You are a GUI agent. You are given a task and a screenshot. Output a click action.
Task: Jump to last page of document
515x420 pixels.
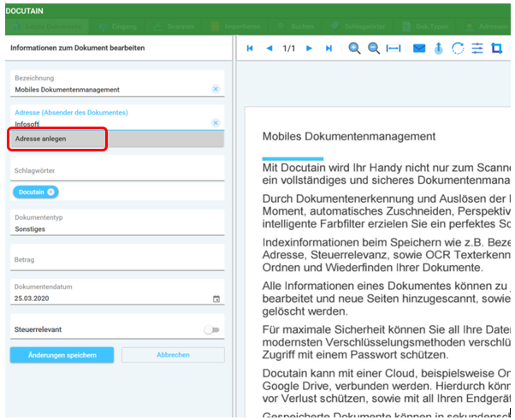(329, 49)
